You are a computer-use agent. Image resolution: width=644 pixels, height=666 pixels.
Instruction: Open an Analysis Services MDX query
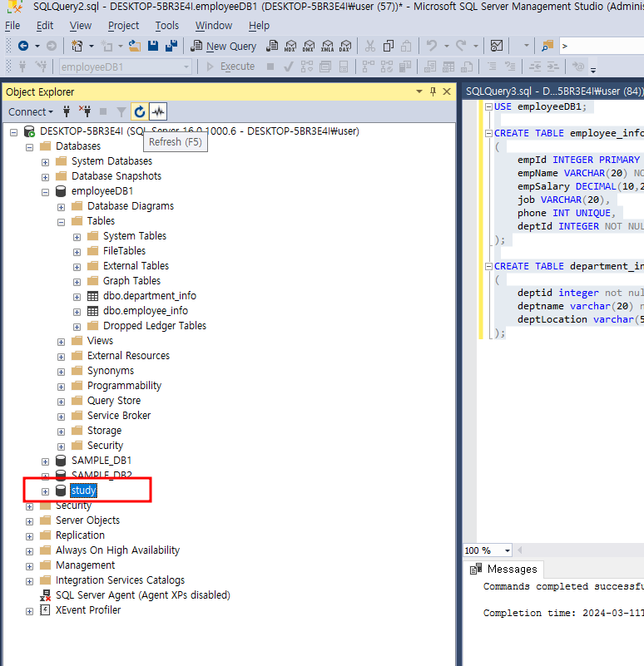290,46
